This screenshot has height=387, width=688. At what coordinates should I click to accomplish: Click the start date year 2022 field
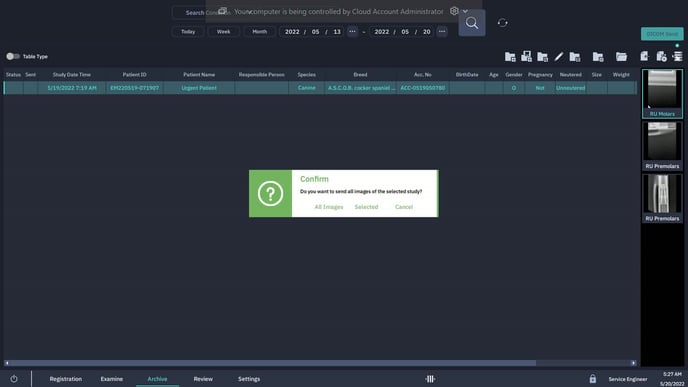[x=292, y=32]
